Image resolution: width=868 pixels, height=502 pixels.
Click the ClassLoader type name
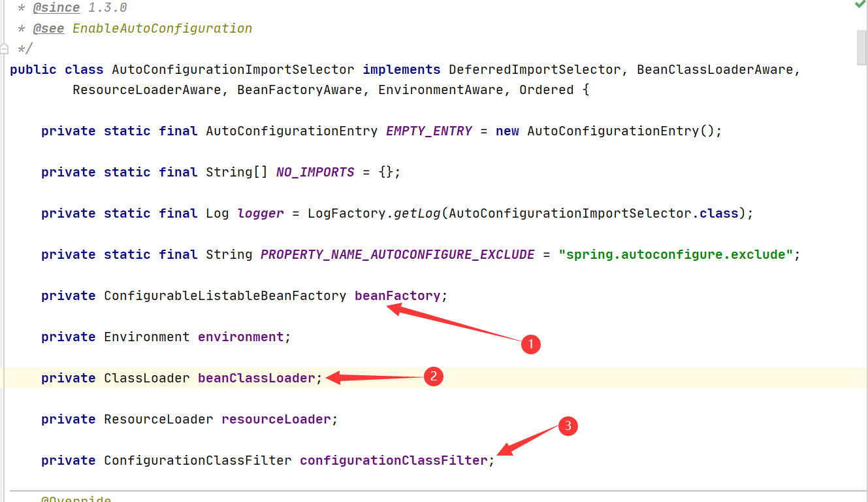(147, 378)
